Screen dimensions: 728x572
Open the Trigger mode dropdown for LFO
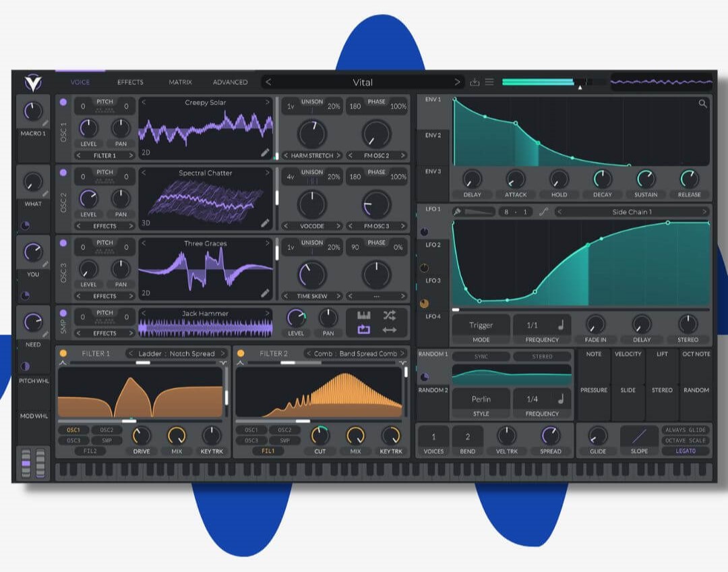pos(481,325)
